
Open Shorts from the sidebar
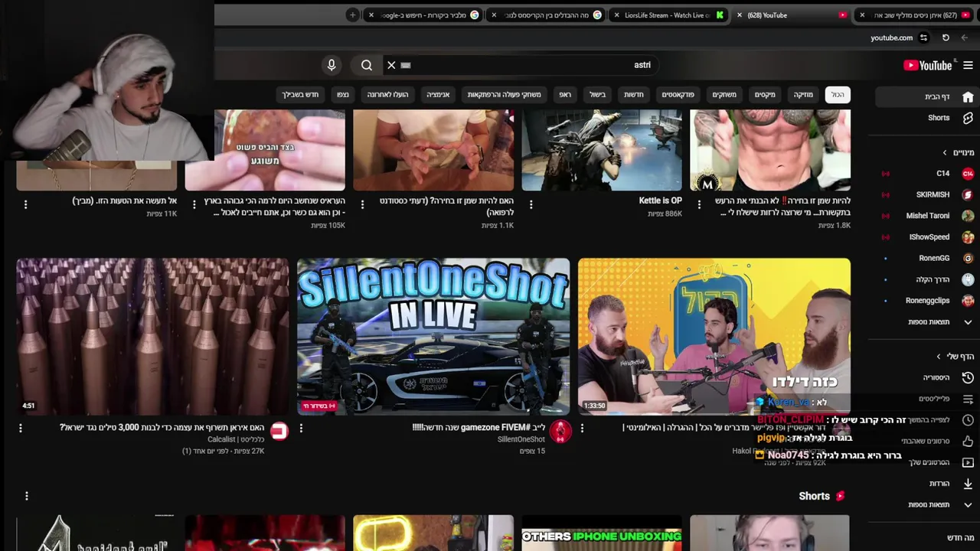click(x=924, y=118)
